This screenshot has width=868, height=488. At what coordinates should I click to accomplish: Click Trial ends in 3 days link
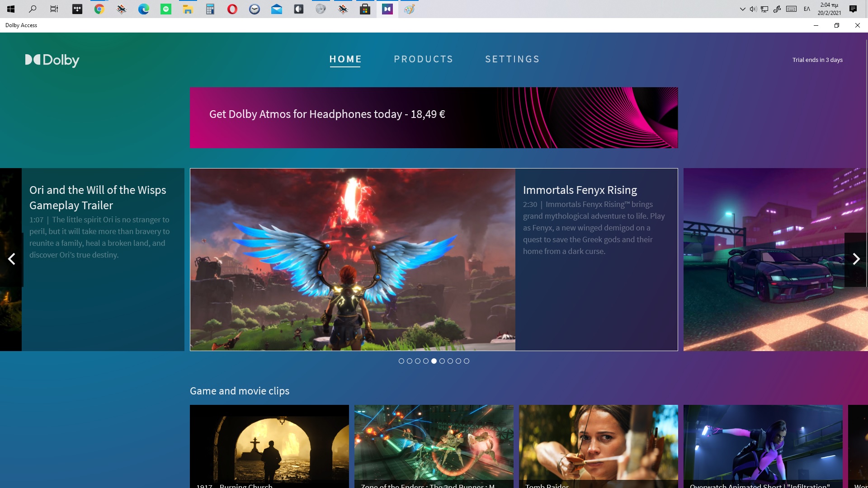pyautogui.click(x=817, y=60)
